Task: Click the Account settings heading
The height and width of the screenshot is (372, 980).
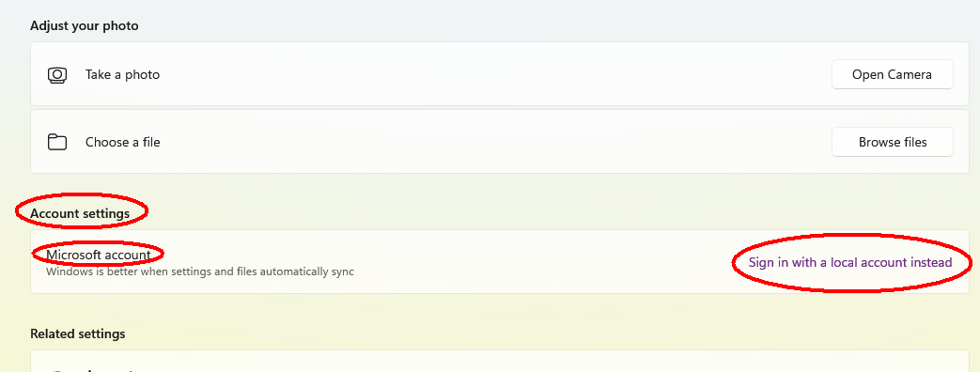Action: point(80,213)
